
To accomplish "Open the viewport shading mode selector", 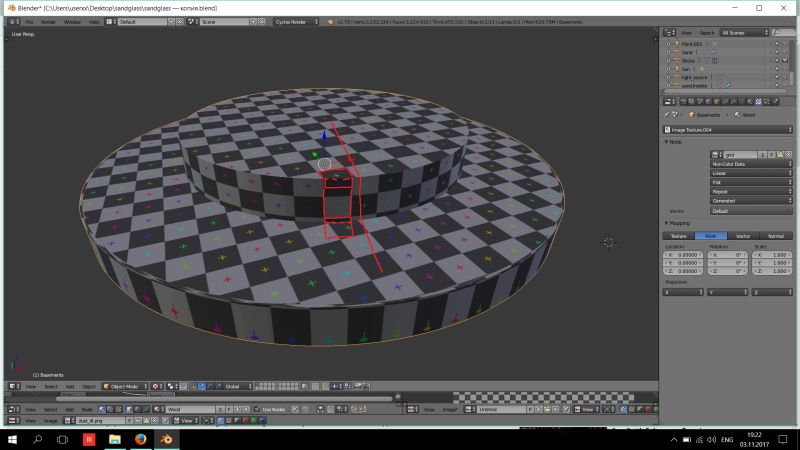I will 157,387.
